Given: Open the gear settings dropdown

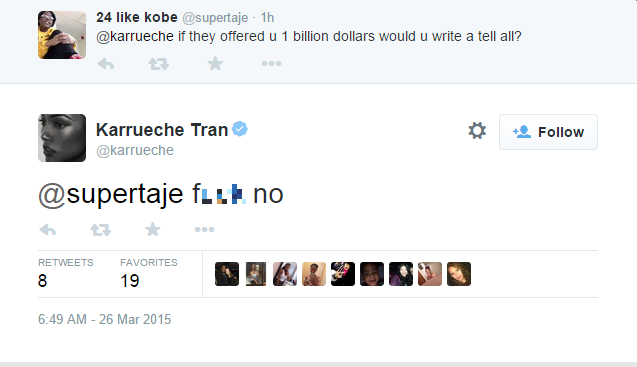Looking at the screenshot, I should coord(477,131).
